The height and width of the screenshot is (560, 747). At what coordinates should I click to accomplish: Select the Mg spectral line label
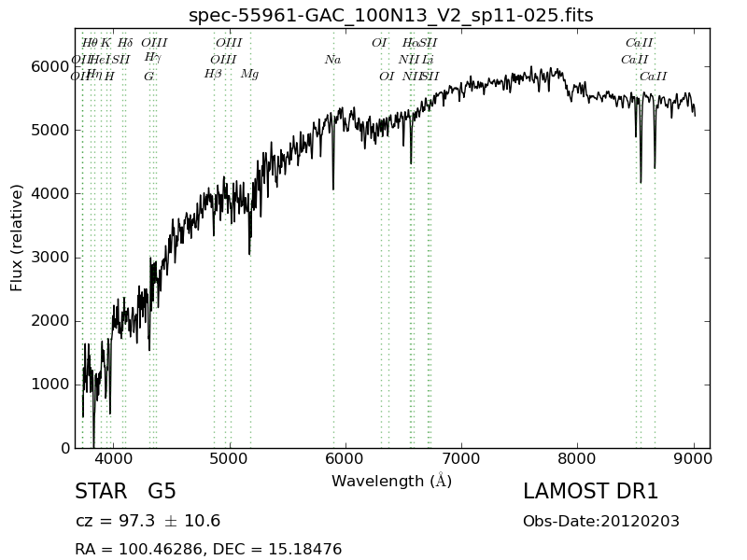249,75
